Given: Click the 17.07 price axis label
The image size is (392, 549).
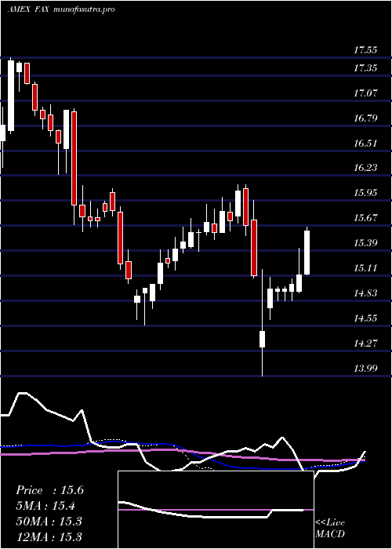Looking at the screenshot, I should pos(365,93).
